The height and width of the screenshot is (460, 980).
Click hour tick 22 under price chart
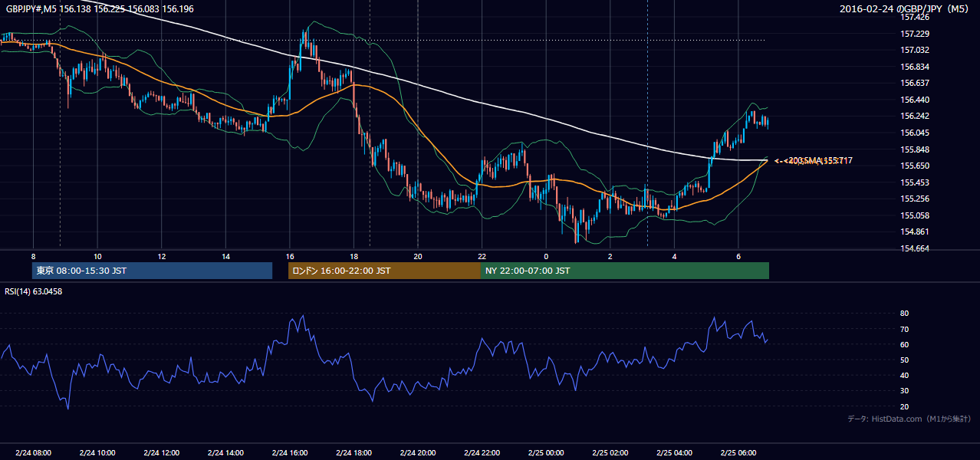[482, 256]
